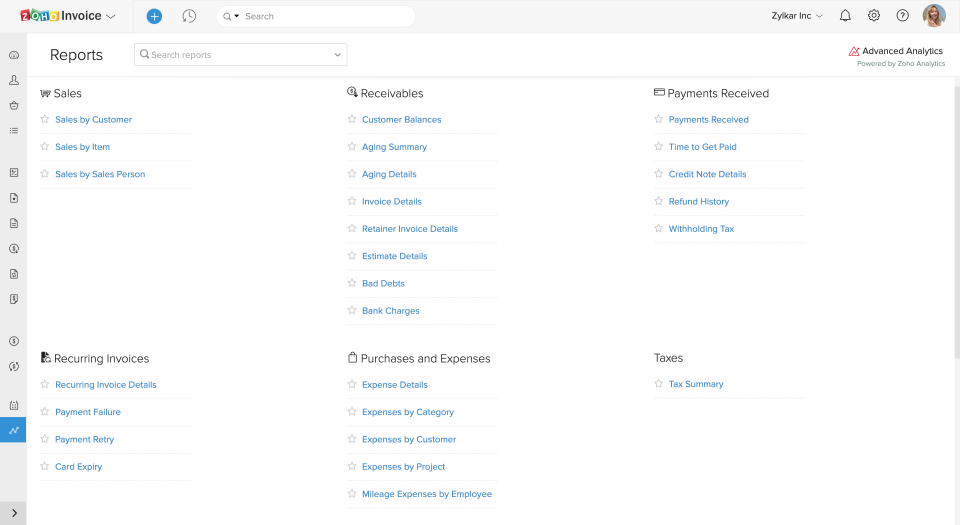Open the recent history clock icon
Screen dimensions: 960x525
[x=189, y=16]
